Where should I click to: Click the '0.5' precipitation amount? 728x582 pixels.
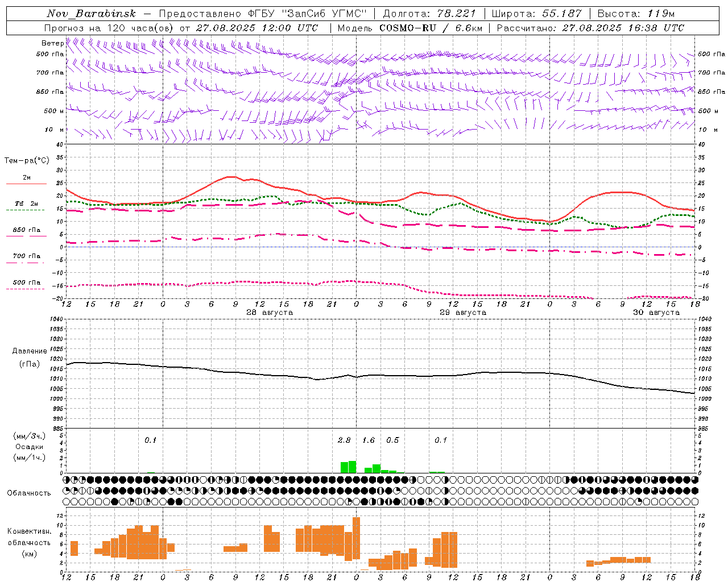pos(392,440)
